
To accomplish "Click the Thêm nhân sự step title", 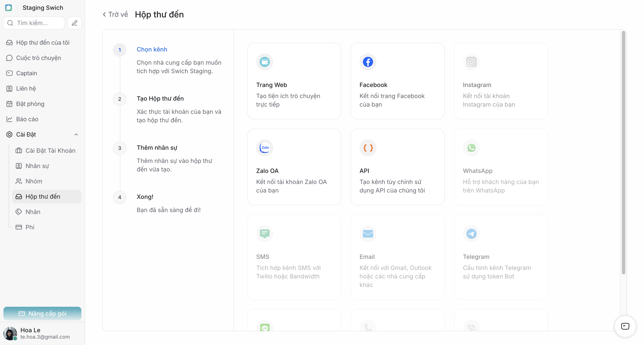I will [x=157, y=148].
